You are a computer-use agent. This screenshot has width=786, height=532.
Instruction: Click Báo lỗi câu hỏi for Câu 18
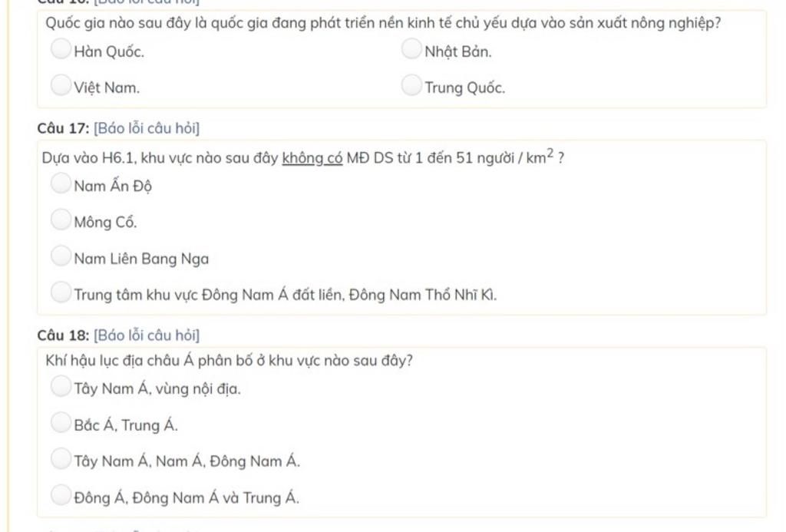coord(147,335)
